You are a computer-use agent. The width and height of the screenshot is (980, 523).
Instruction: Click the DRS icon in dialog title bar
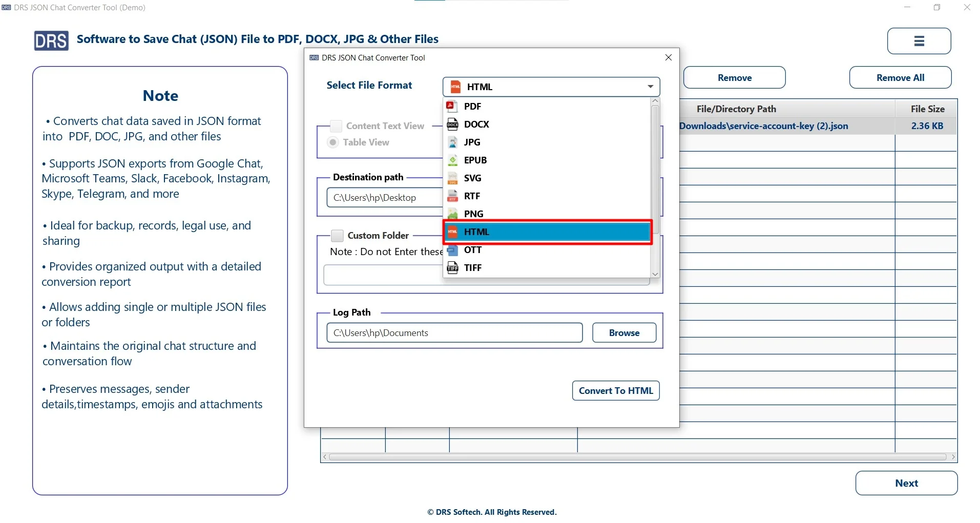(x=314, y=58)
